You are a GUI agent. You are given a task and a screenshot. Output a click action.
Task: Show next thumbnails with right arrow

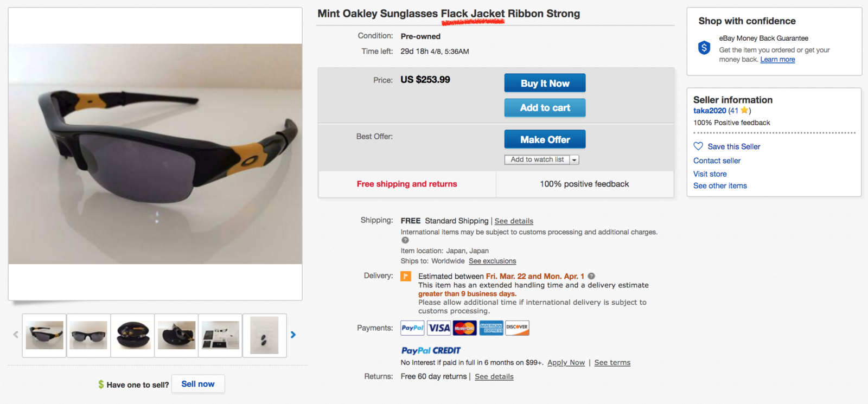pyautogui.click(x=293, y=335)
